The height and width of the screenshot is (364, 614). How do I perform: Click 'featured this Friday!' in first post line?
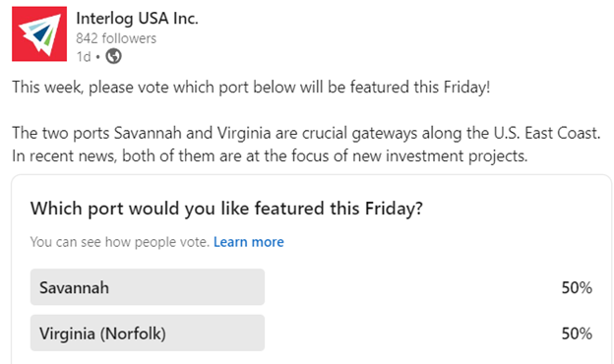click(420, 87)
